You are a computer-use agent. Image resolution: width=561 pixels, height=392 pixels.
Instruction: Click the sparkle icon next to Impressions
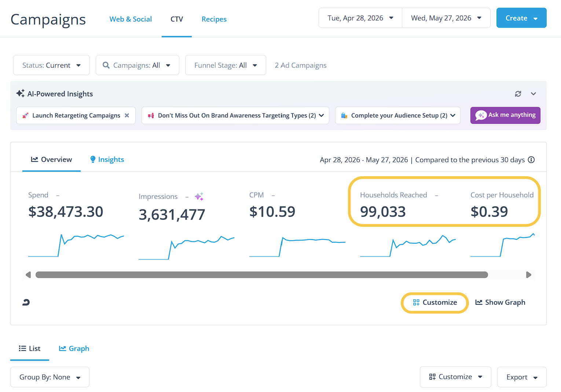[x=199, y=196]
